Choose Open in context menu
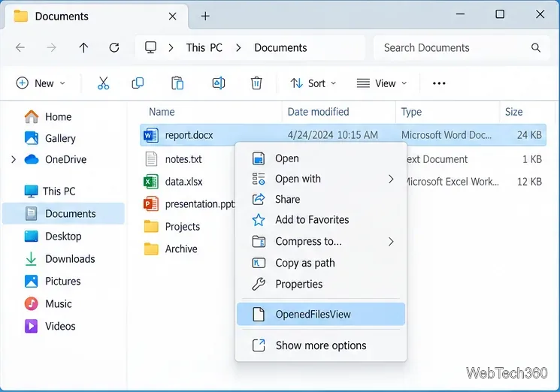Screen dimensions: 560x392 point(321,158)
